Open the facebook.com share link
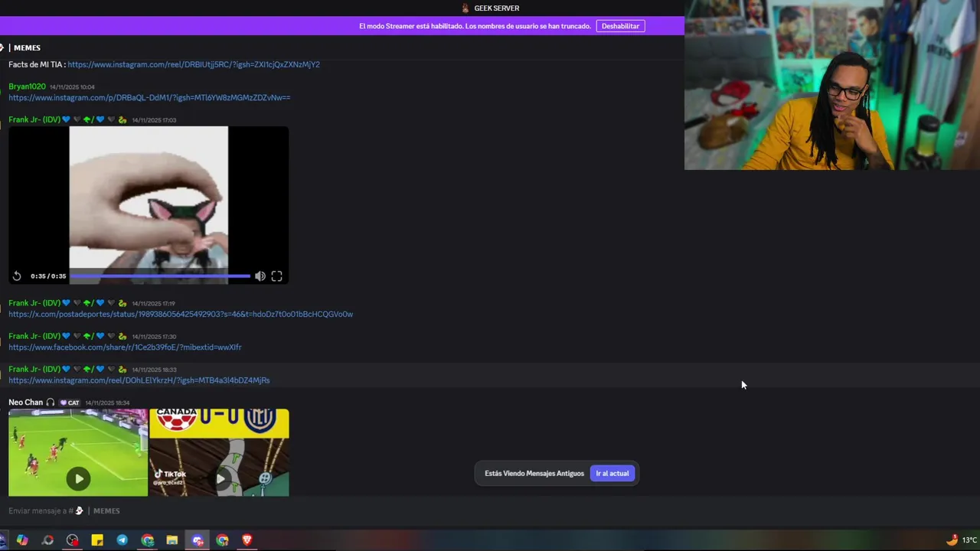 (125, 347)
